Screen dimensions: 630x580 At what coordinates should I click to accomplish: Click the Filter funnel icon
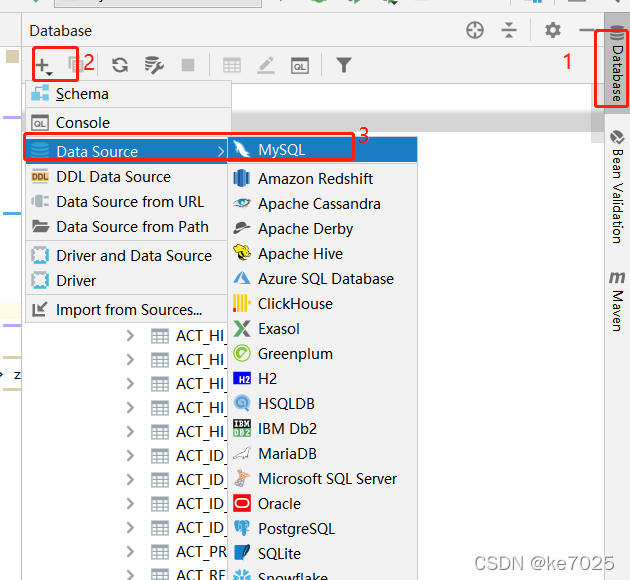pos(344,65)
